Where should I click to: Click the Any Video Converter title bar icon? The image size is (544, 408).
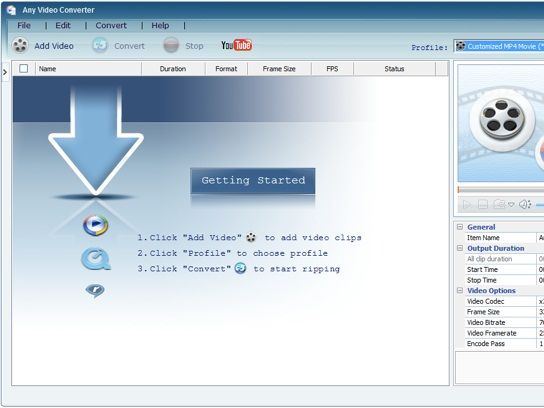[x=11, y=10]
